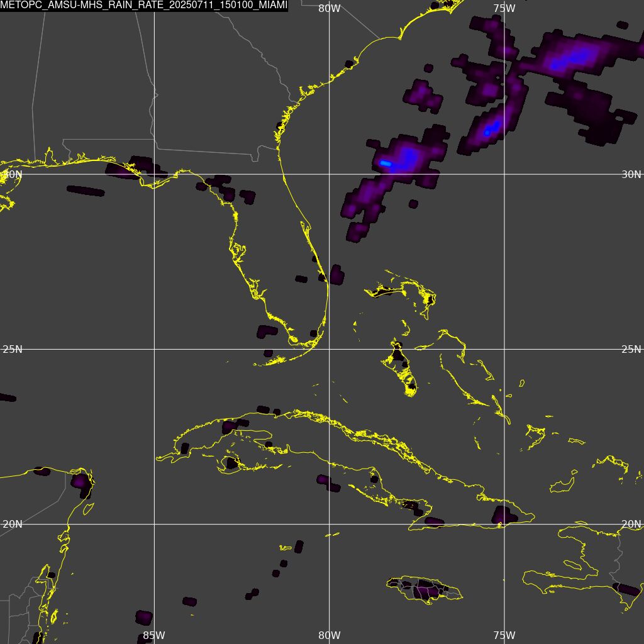Click the right "20N" latitude label
The image size is (644, 644).
(631, 524)
